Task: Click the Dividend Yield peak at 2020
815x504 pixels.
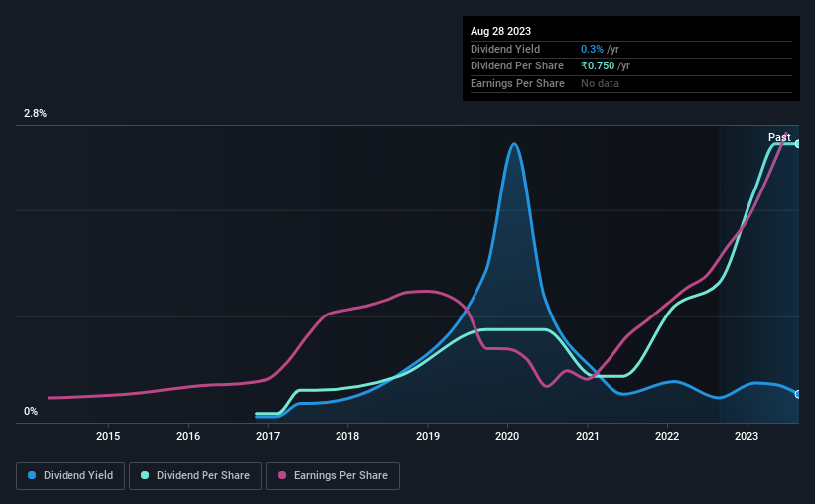Action: pyautogui.click(x=514, y=144)
